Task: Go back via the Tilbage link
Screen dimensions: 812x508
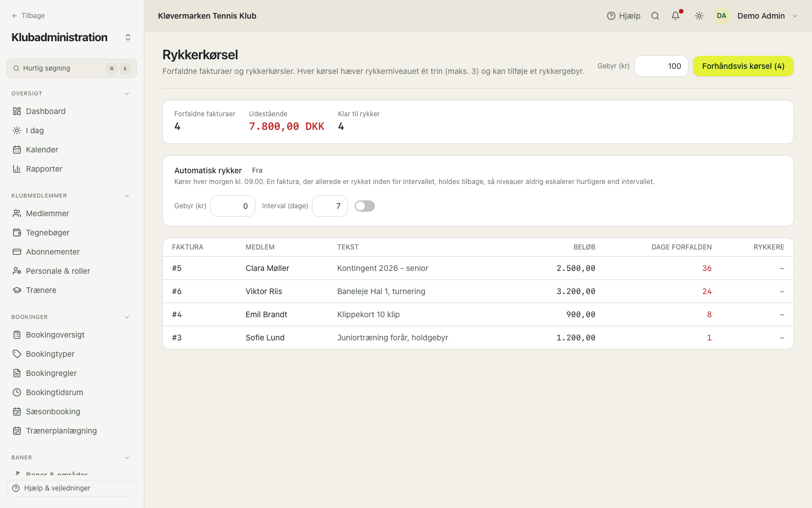Action: 28,16
